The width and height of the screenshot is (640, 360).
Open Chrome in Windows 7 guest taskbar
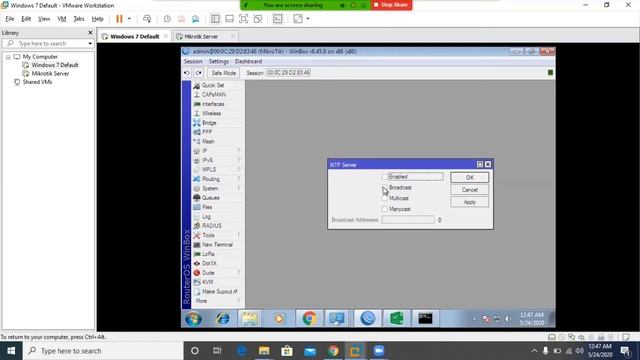309,318
